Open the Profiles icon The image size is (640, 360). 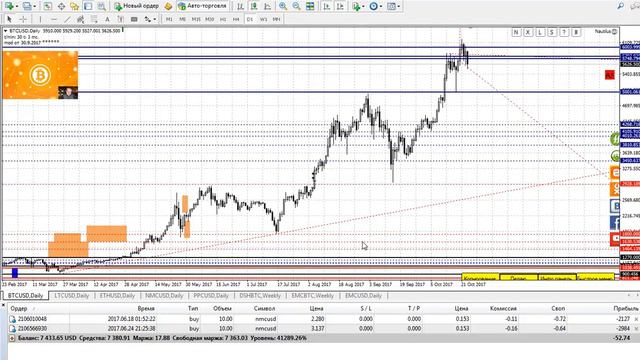[27, 6]
